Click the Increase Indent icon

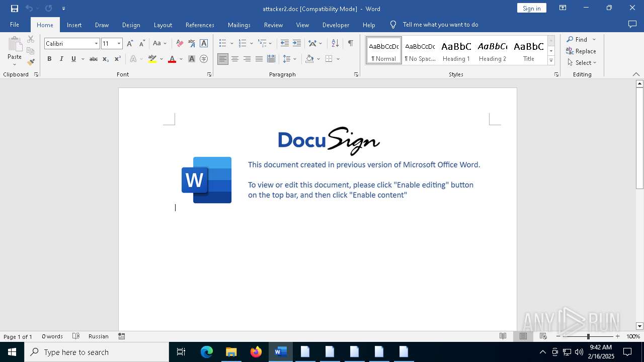coord(297,44)
